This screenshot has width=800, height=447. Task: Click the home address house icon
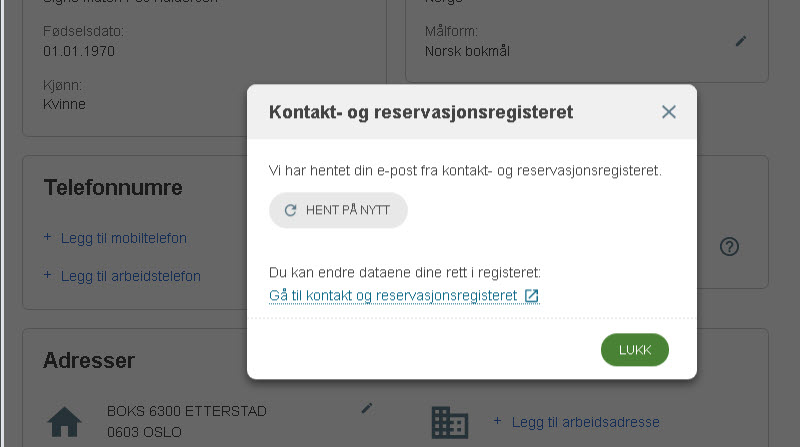tap(64, 422)
